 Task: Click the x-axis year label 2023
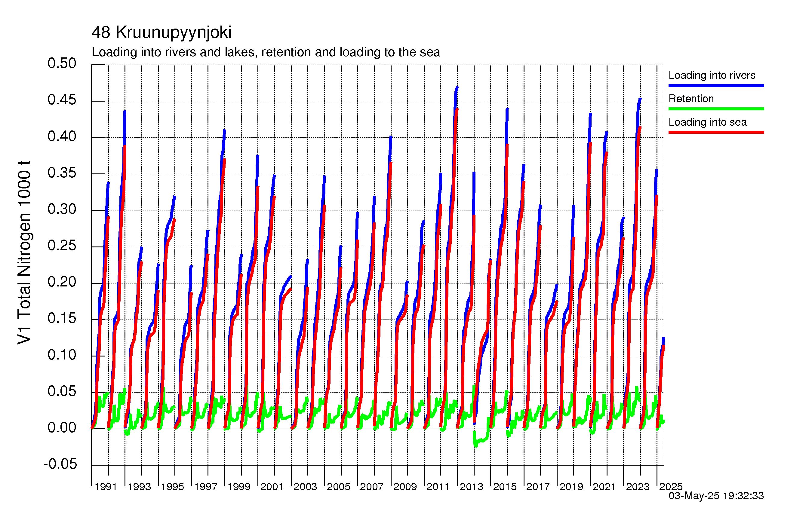click(x=638, y=487)
